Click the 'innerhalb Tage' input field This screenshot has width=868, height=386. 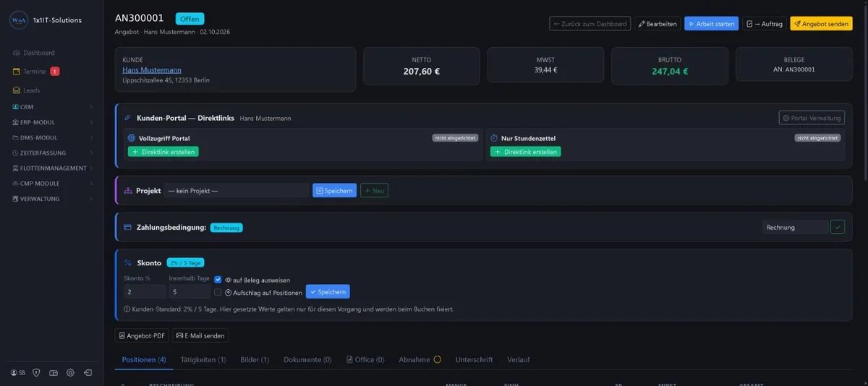(190, 292)
